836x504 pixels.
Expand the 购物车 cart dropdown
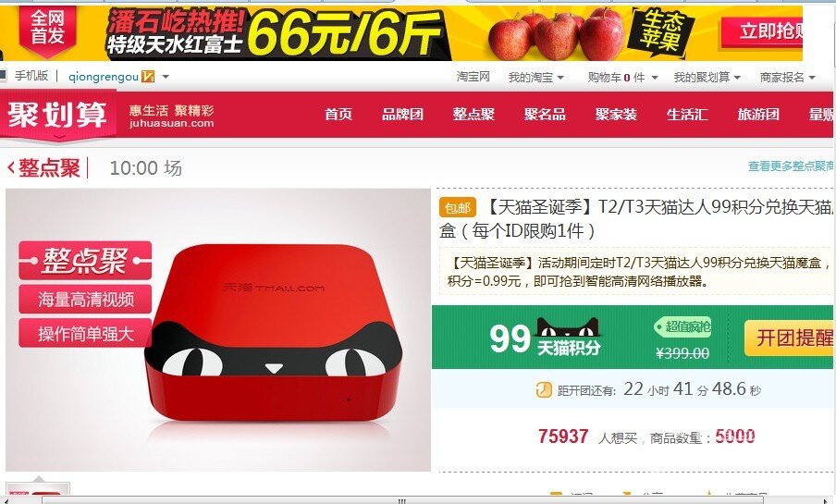tap(654, 78)
